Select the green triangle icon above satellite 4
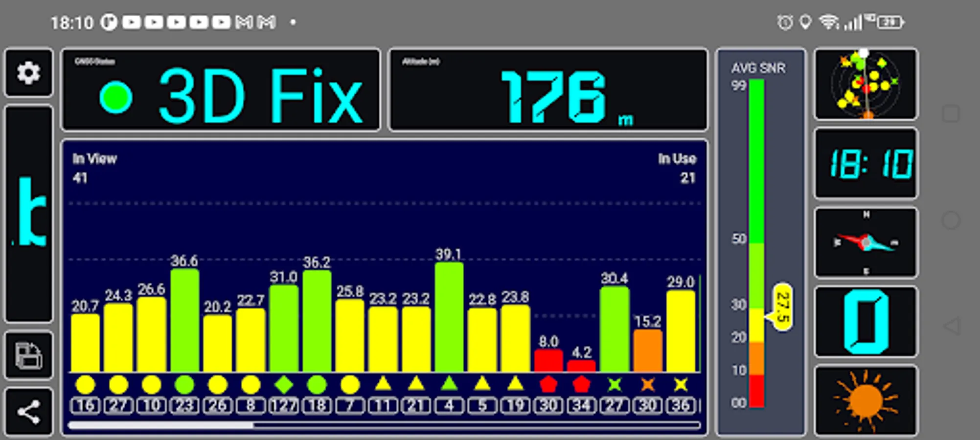Screen dimensions: 980x440 coord(449,384)
